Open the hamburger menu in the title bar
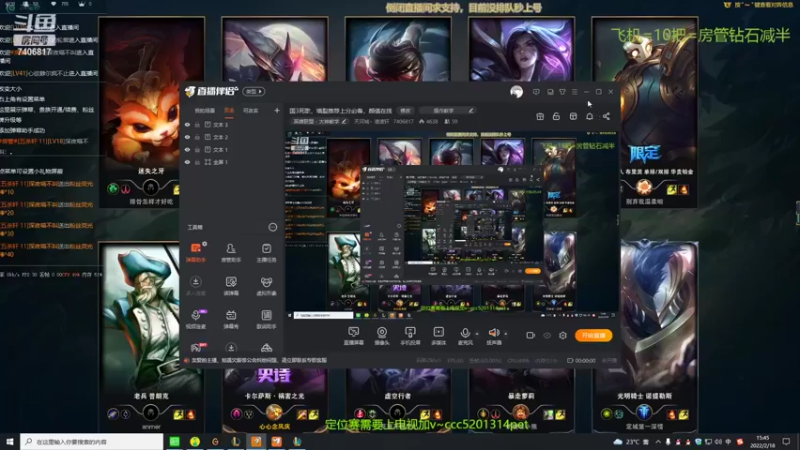The height and width of the screenshot is (450, 800). (574, 92)
